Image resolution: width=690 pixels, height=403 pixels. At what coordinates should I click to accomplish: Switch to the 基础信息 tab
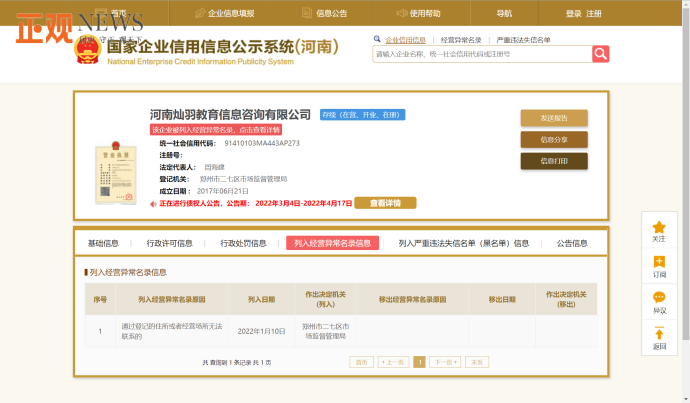tap(103, 243)
